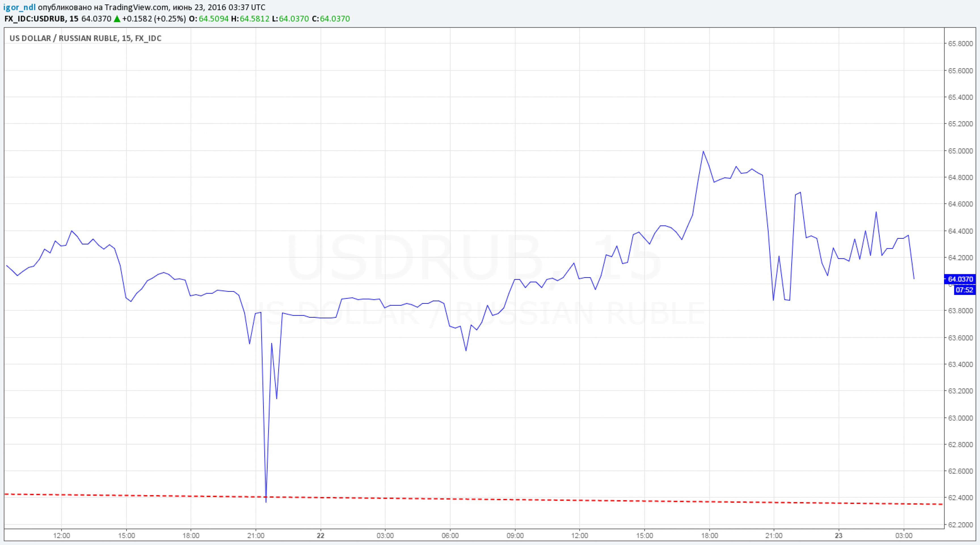Click the green up-triangle change indicator
This screenshot has height=545, width=980.
(117, 19)
